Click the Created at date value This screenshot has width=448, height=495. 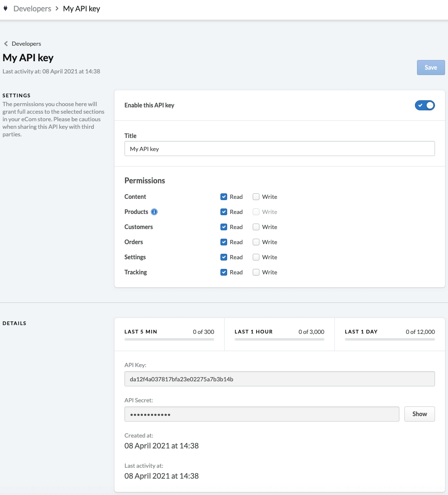[161, 446]
